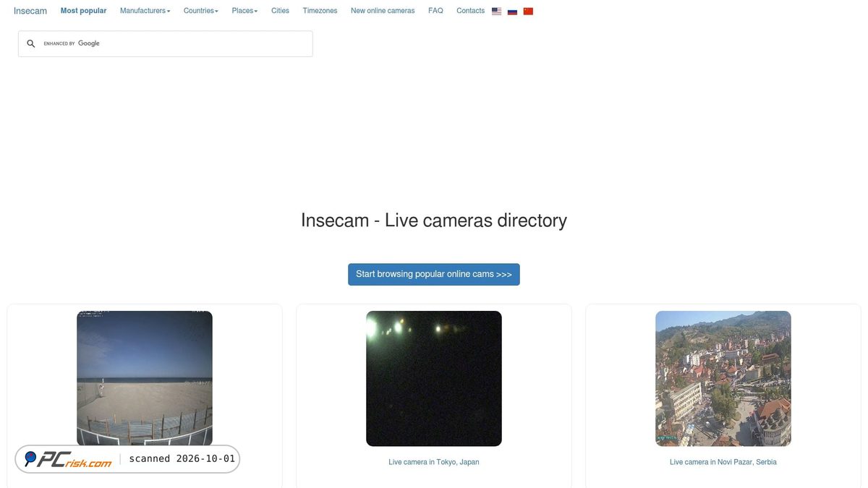Switch to the Chinese flag language

528,12
